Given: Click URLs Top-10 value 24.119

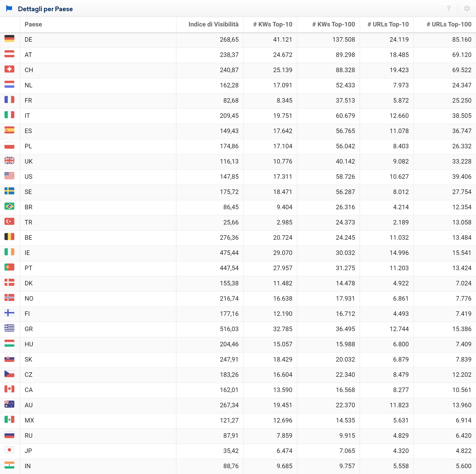Looking at the screenshot, I should [399, 39].
